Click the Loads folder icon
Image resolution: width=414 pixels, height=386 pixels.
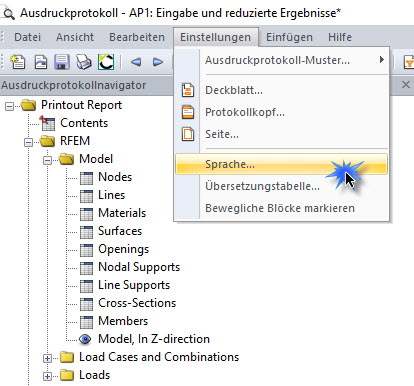[x=67, y=375]
